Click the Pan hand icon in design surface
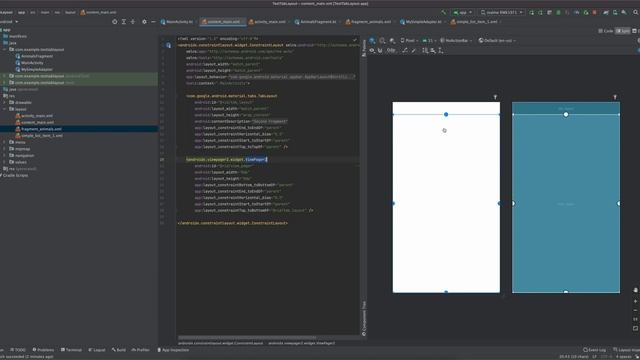640x360 pixels. (636, 290)
